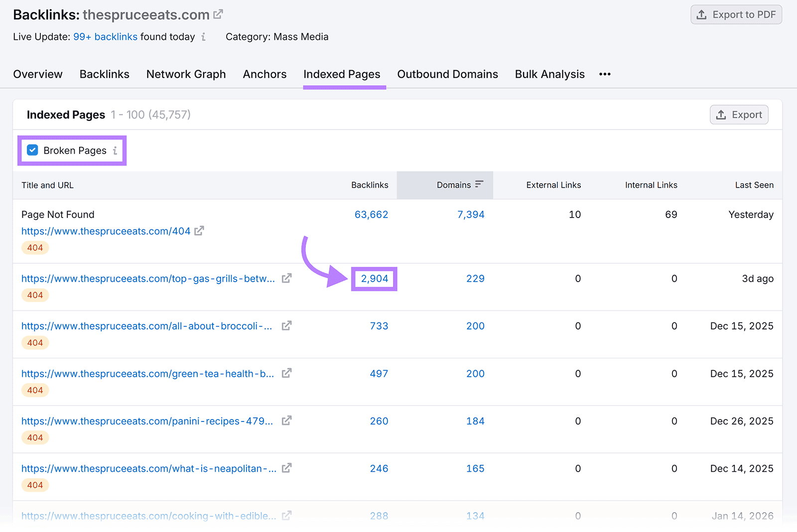The width and height of the screenshot is (797, 532).
Task: Click the Export to PDF button
Action: tap(736, 14)
